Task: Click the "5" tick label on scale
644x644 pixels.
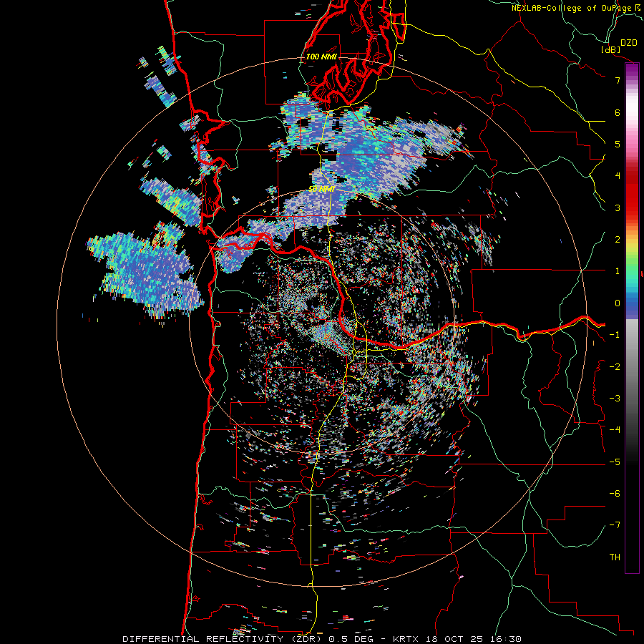Action: [x=618, y=144]
